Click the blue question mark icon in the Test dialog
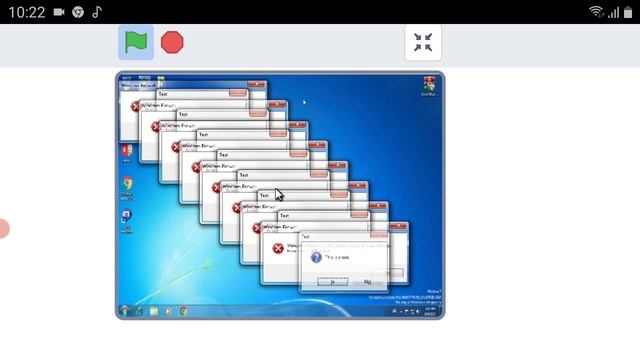 (316, 257)
